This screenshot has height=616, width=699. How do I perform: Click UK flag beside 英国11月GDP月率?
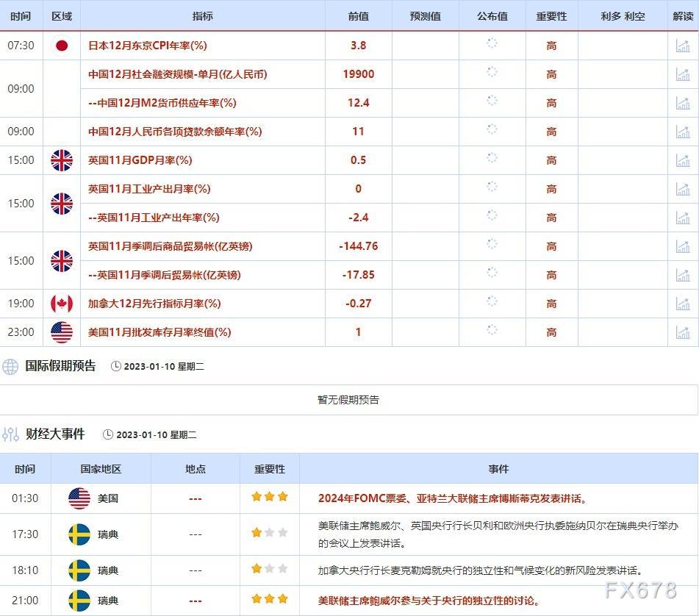62,160
